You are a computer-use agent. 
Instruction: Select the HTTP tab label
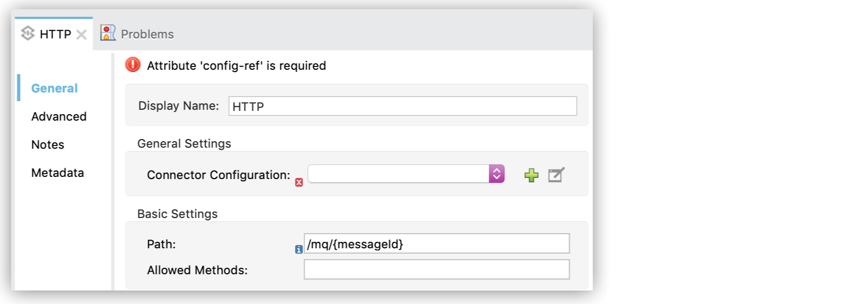[x=55, y=34]
